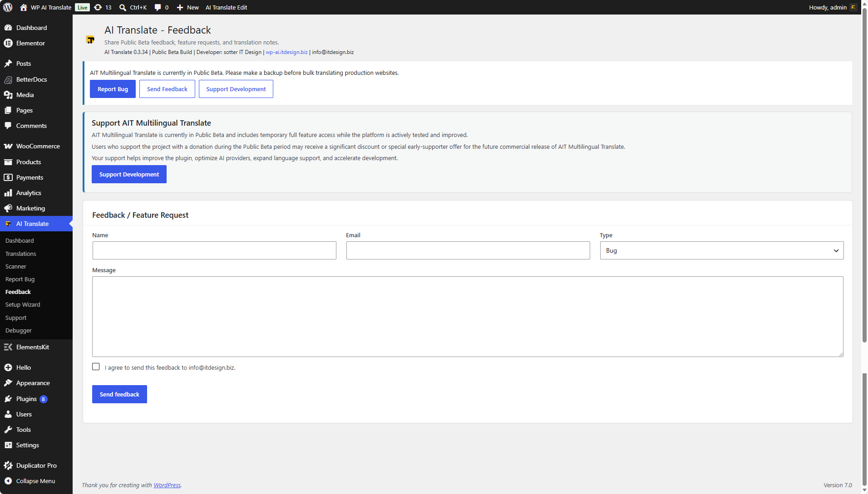This screenshot has height=494, width=868.
Task: Focus the Message text area
Action: tap(468, 317)
